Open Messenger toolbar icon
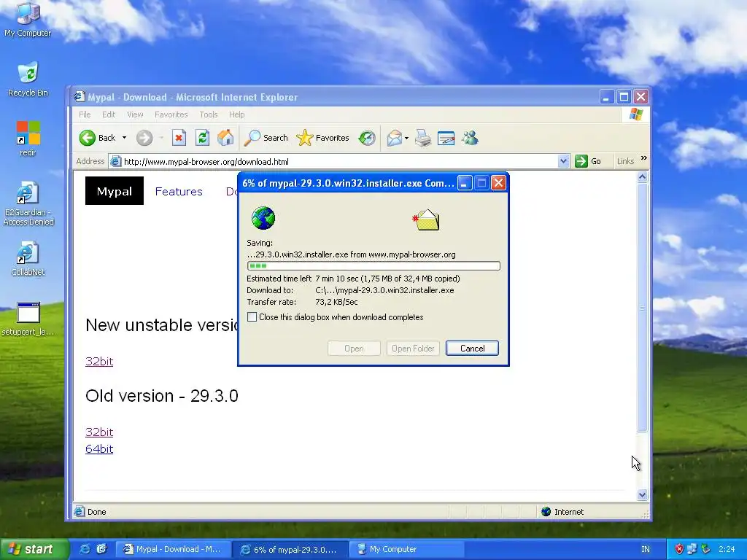 coord(470,138)
